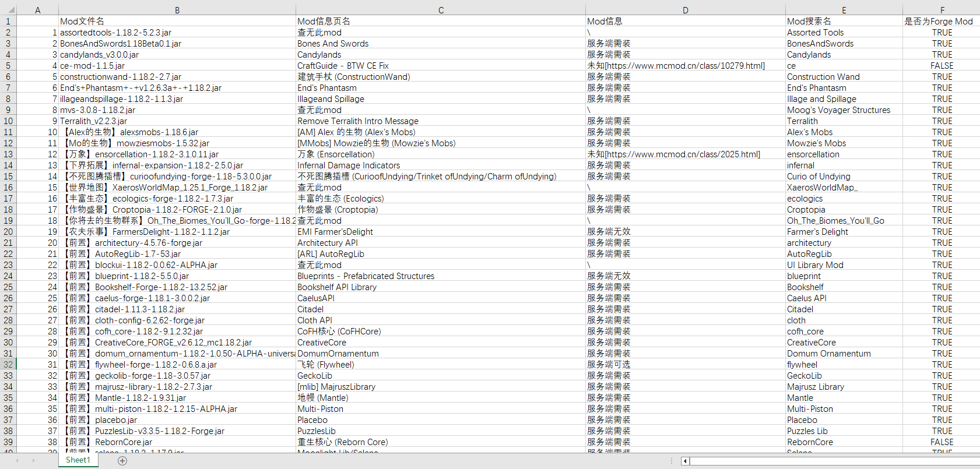Click cell 'Infernal Damage Indicators'
This screenshot has height=469, width=980.
[x=441, y=165]
